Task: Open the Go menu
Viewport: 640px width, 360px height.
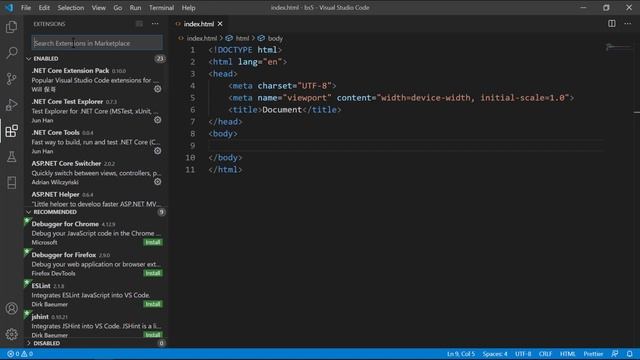Action: [118, 8]
